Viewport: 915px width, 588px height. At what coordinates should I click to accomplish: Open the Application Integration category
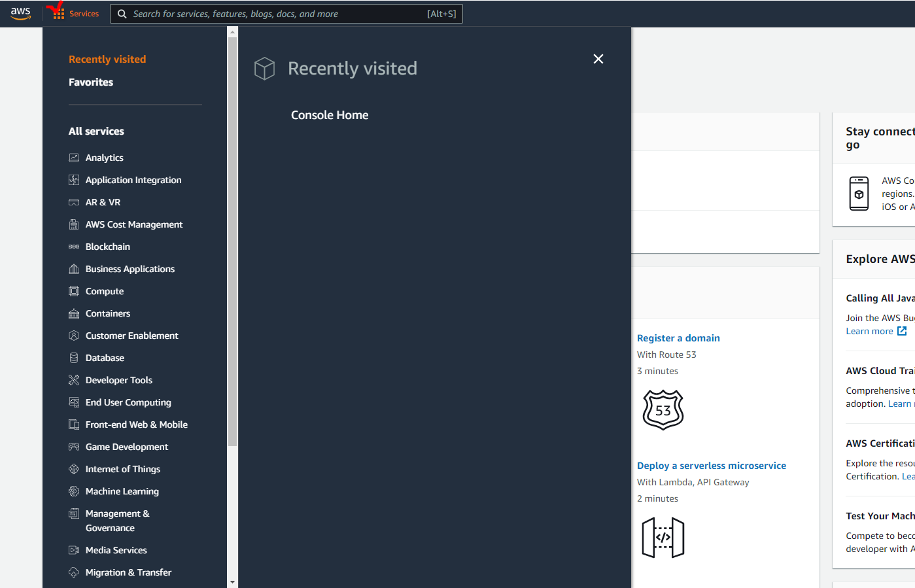[x=133, y=180]
